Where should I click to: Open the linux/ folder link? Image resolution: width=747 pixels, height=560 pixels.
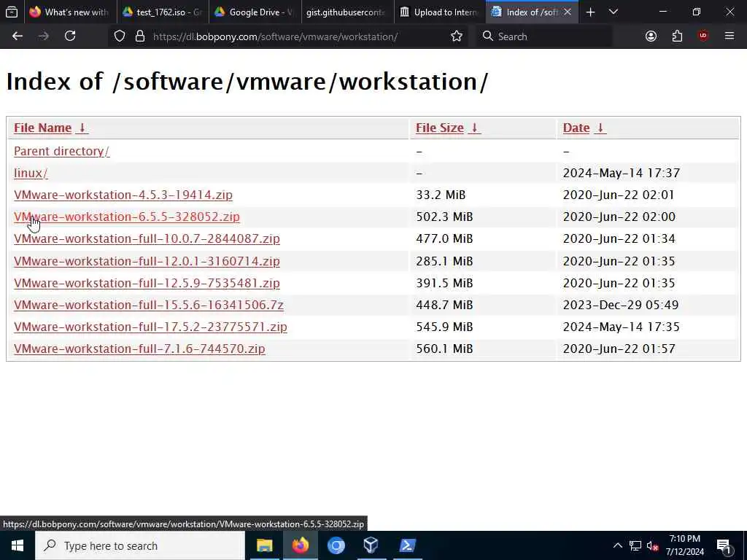[31, 173]
